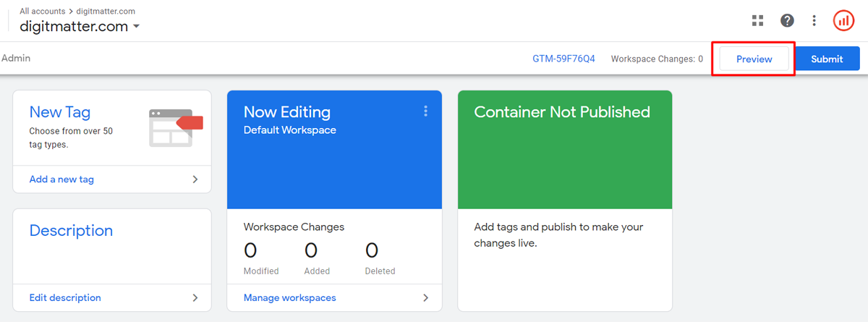The width and height of the screenshot is (868, 322).
Task: Click the Modified count value
Action: [x=250, y=250]
